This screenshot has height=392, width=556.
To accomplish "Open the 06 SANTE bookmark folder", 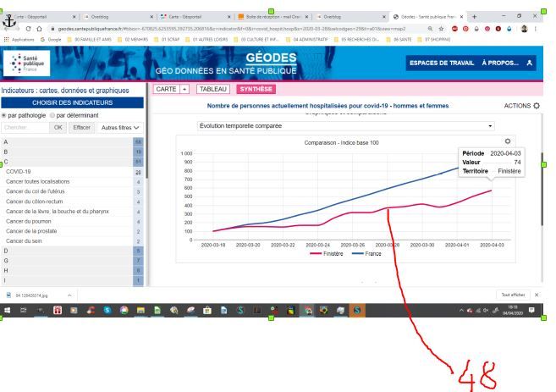I will click(399, 40).
